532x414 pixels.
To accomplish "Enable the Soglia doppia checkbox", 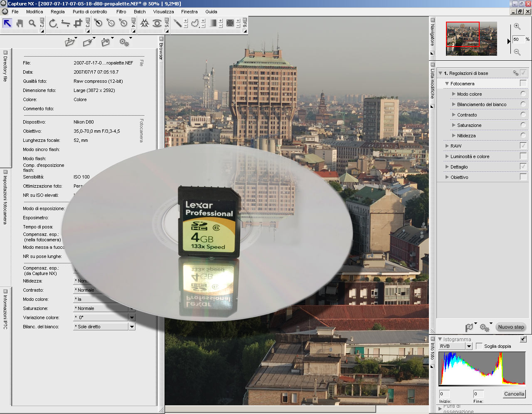I will click(x=479, y=346).
